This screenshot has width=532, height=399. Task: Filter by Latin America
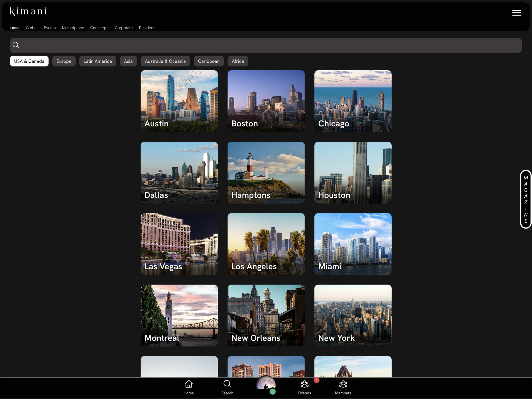pyautogui.click(x=98, y=61)
